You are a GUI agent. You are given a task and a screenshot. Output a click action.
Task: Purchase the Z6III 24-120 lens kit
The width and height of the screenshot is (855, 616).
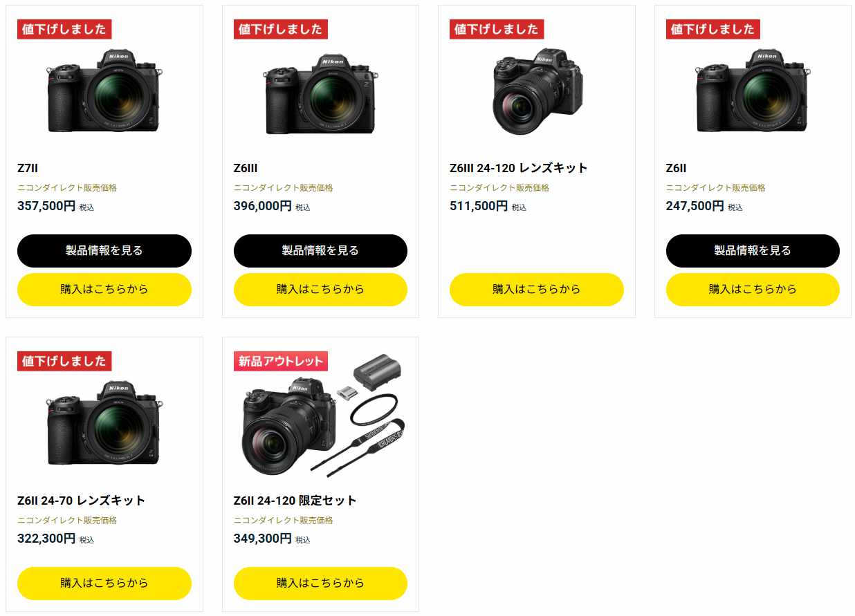point(536,290)
